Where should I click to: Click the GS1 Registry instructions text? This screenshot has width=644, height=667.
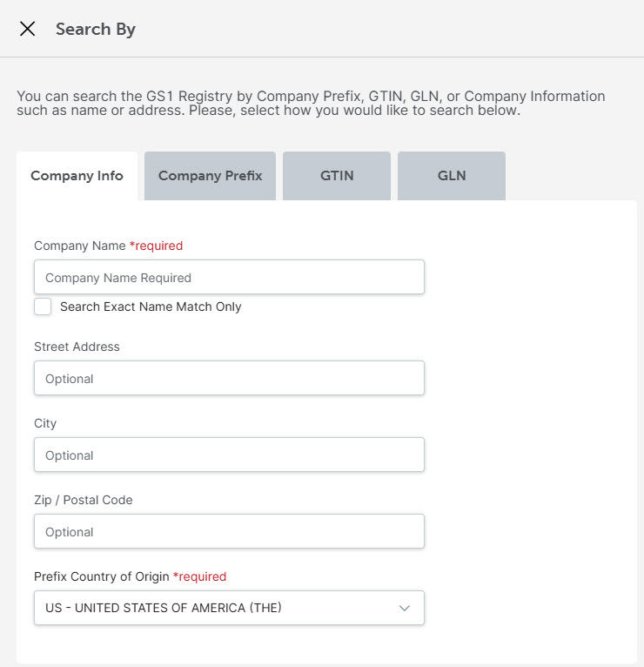(311, 104)
